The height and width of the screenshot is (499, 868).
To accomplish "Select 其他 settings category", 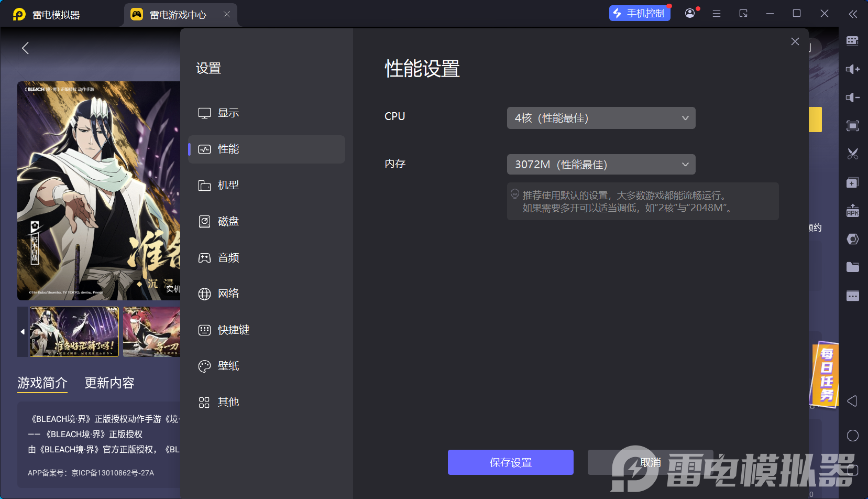I will point(266,402).
